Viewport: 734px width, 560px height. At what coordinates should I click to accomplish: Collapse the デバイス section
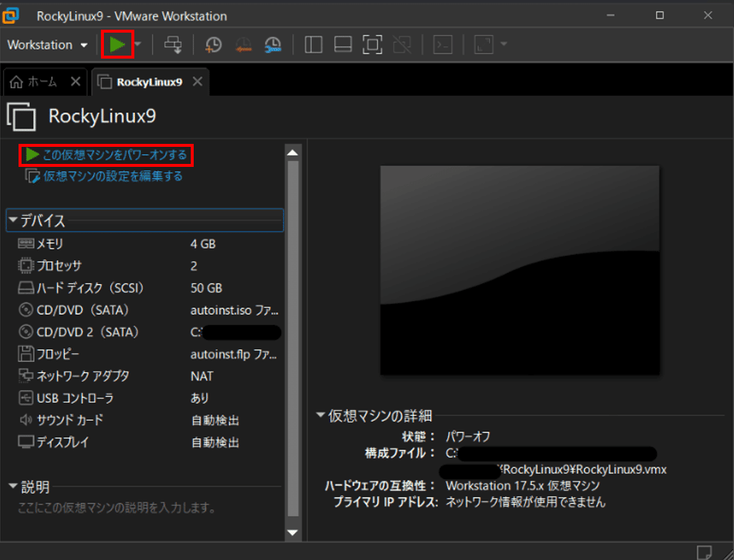click(x=13, y=220)
